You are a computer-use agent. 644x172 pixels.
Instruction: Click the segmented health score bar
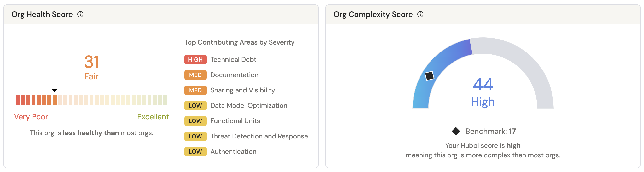[x=92, y=100]
